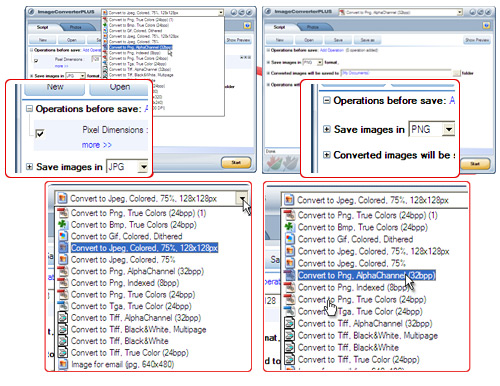The image size is (500, 386).
Task: Click the My Documents folder path field
Action: point(396,73)
